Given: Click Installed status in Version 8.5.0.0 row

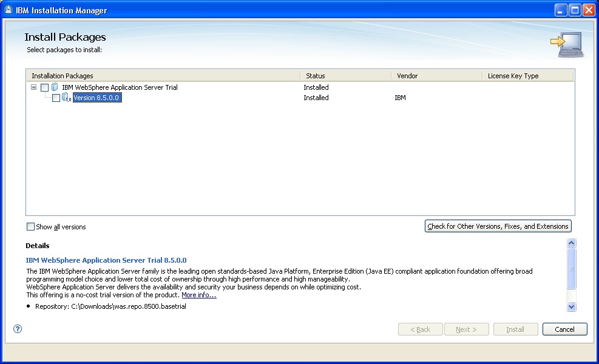Looking at the screenshot, I should (316, 98).
